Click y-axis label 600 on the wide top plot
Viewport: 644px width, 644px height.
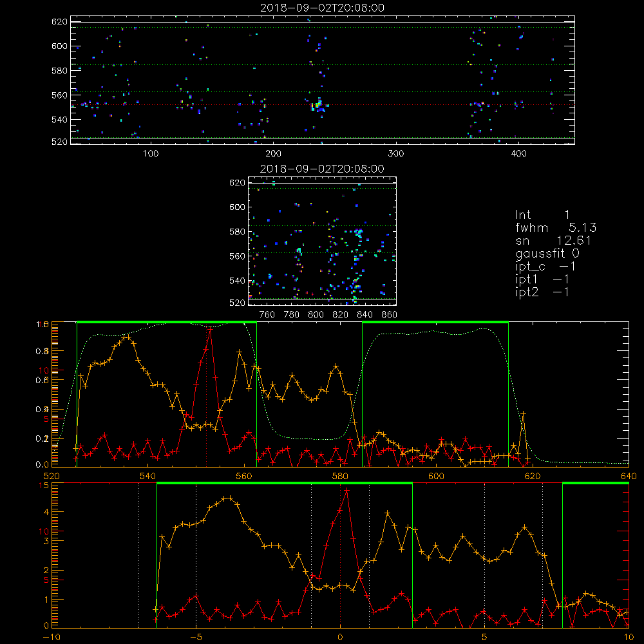(x=59, y=46)
